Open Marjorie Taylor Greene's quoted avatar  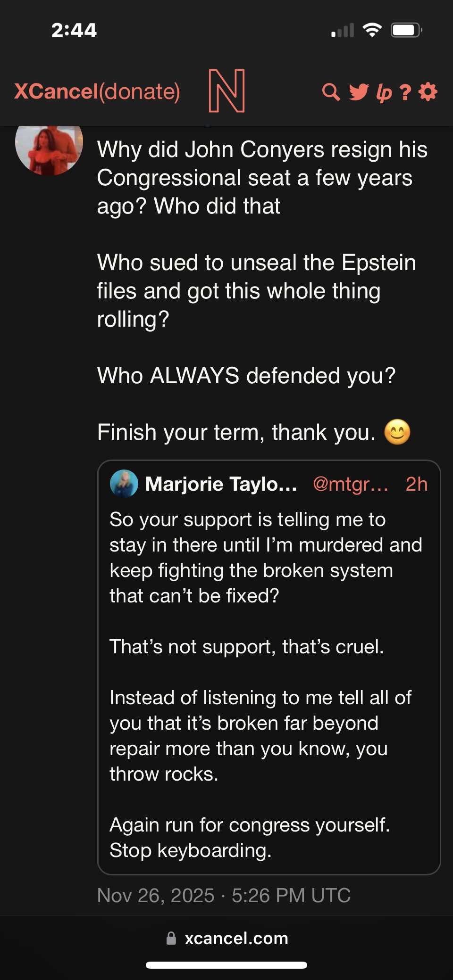[x=124, y=484]
